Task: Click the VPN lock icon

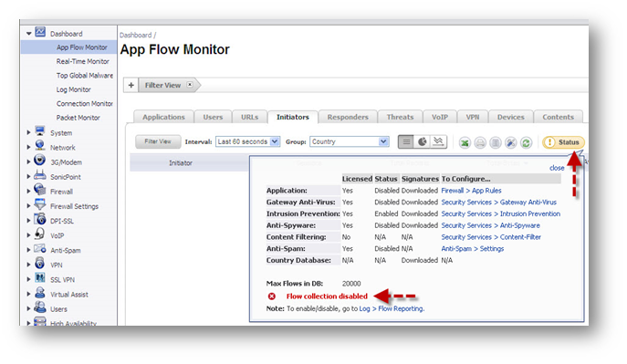Action: 39,263
